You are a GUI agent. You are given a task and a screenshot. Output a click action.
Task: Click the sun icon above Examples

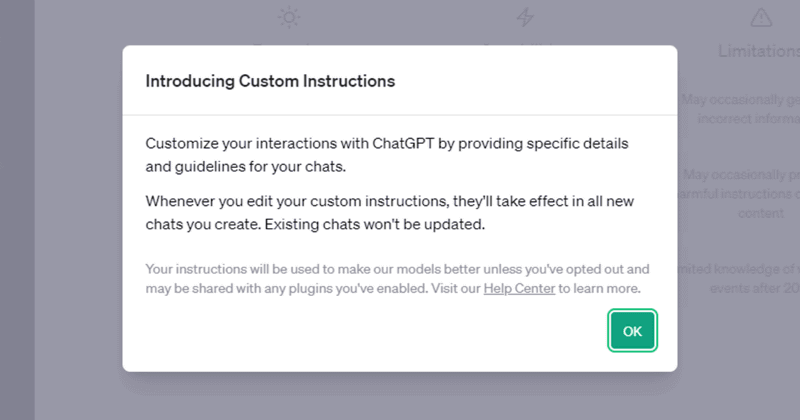point(290,18)
